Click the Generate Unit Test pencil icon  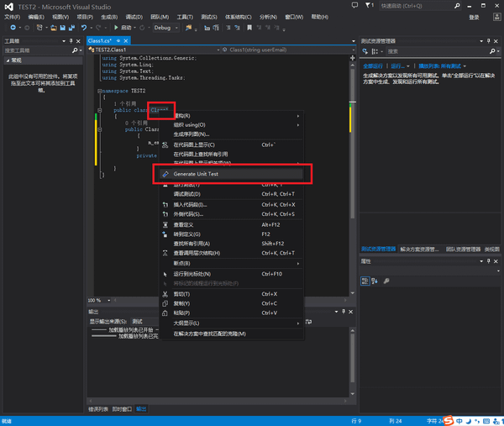point(165,174)
